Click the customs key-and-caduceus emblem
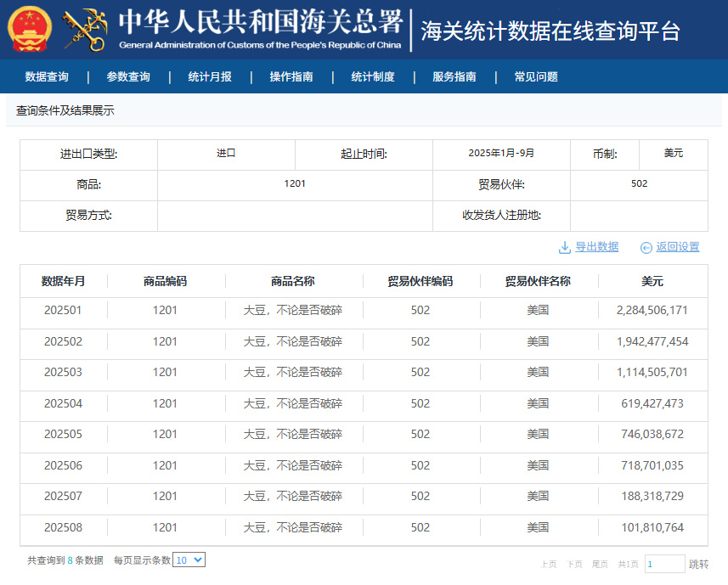This screenshot has height=585, width=728. tap(85, 29)
